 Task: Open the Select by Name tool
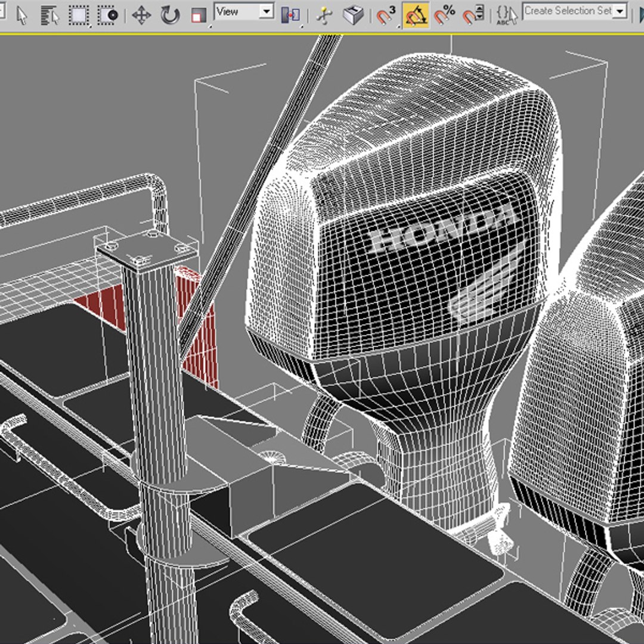[51, 15]
